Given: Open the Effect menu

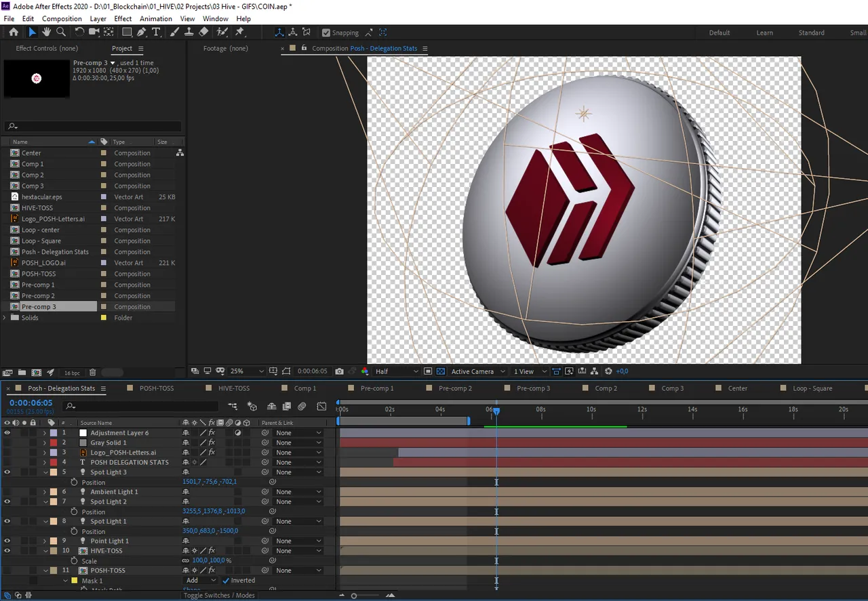Looking at the screenshot, I should click(x=123, y=19).
